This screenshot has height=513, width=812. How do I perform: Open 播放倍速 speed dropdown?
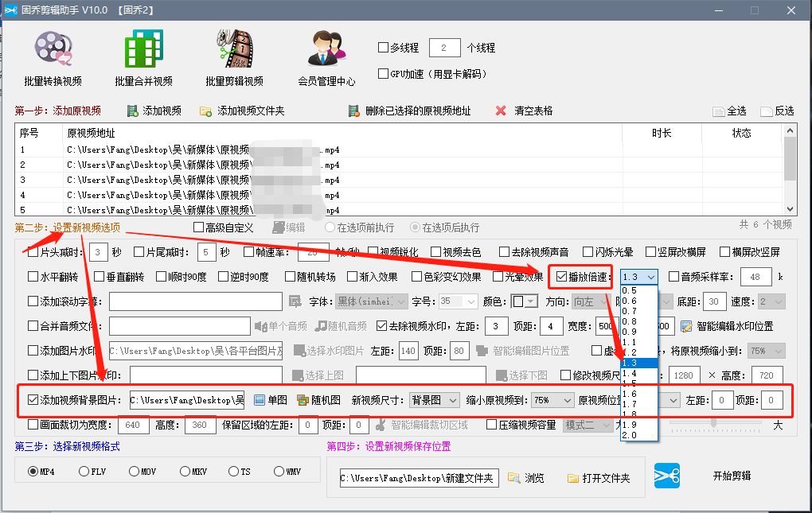click(639, 278)
